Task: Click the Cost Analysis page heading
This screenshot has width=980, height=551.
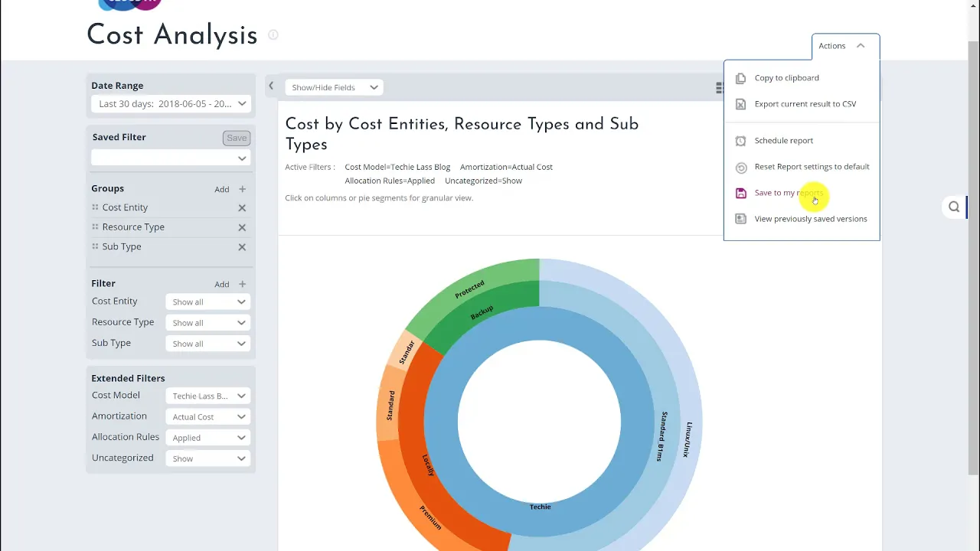Action: [x=172, y=34]
